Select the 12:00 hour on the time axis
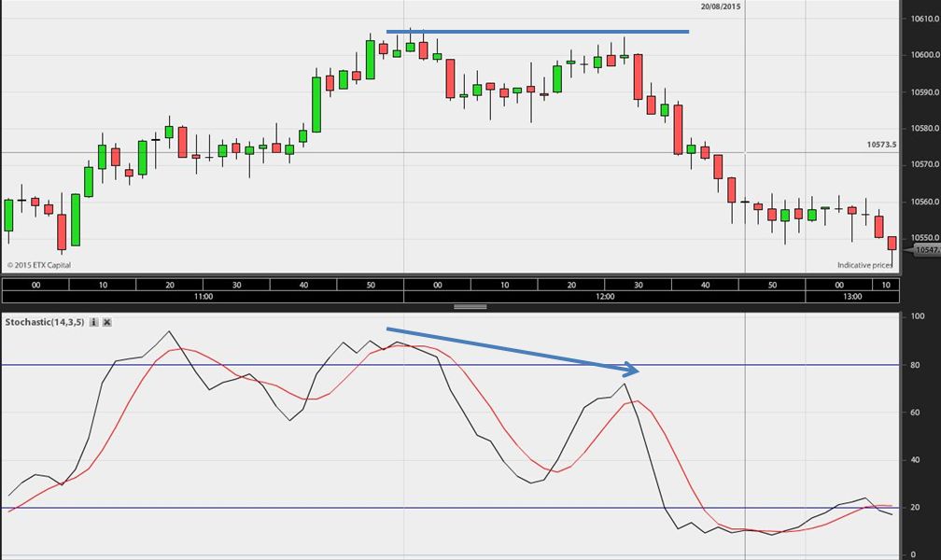Viewport: 941px width, 560px height. [605, 297]
